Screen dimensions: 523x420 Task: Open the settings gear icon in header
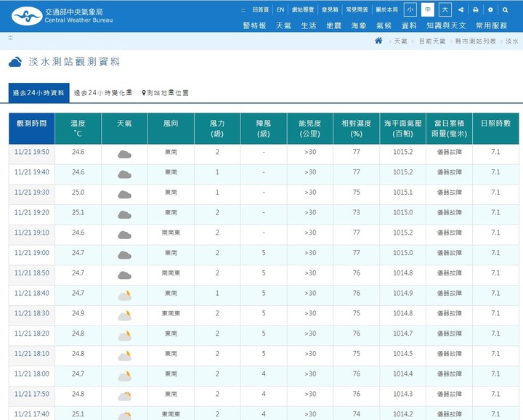pos(490,9)
